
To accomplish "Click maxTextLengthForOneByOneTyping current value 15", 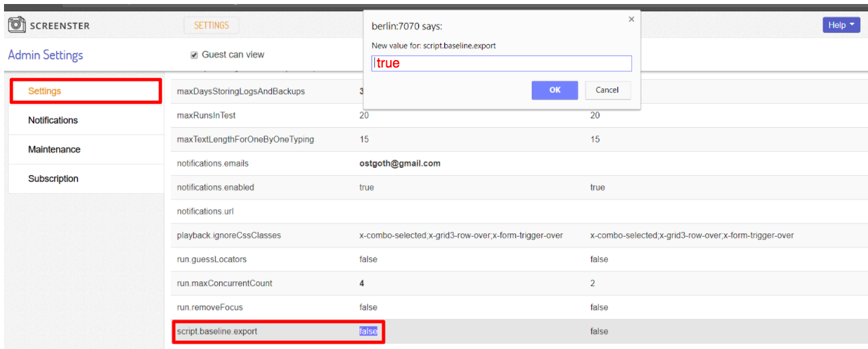I will (364, 139).
